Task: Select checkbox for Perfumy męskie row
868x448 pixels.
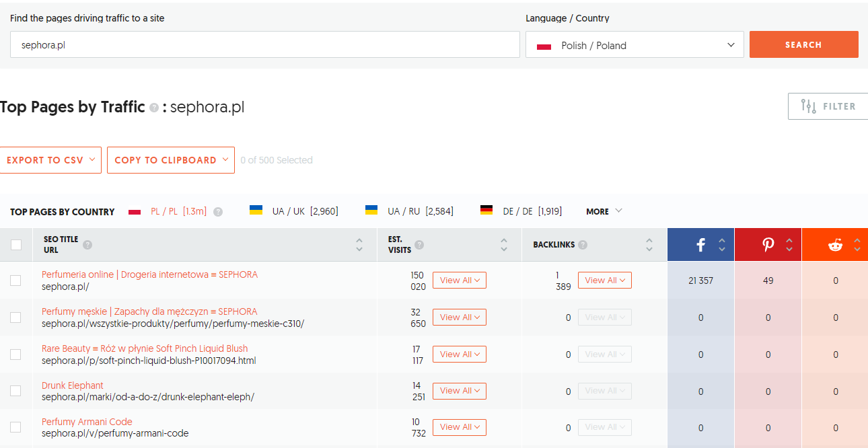Action: pyautogui.click(x=15, y=318)
